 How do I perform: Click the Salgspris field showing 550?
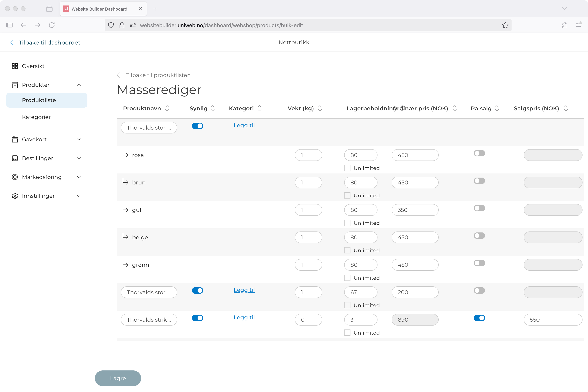(x=553, y=319)
